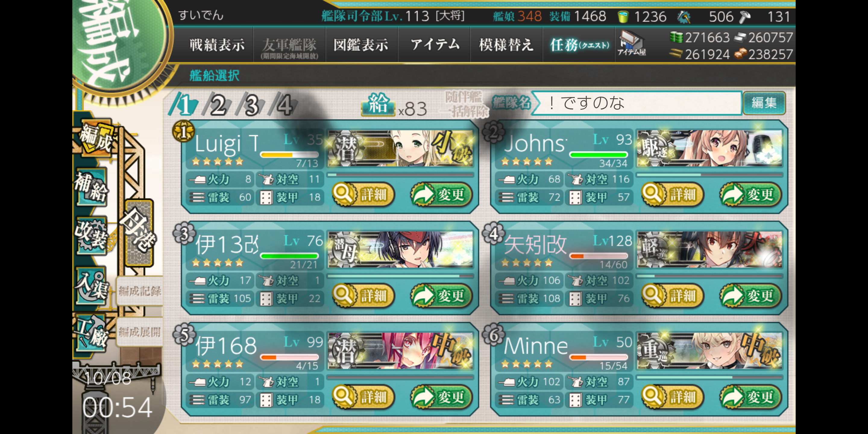
Task: Click 詳細 for Luigi T ship
Action: [364, 194]
